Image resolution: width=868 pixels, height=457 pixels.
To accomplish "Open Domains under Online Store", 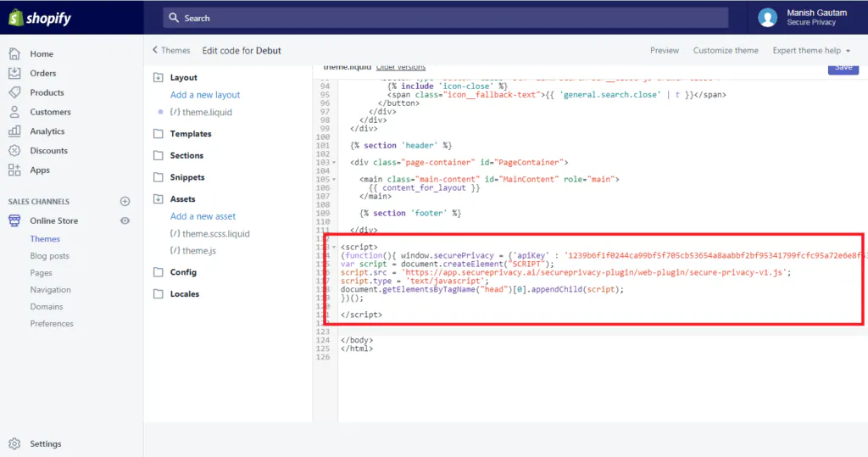I will (x=47, y=306).
